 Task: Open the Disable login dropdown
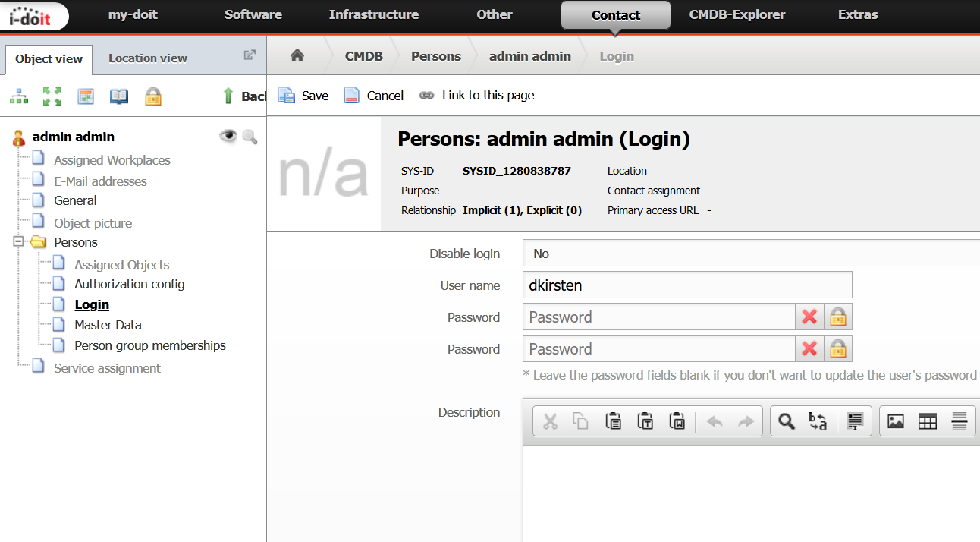[x=751, y=254]
